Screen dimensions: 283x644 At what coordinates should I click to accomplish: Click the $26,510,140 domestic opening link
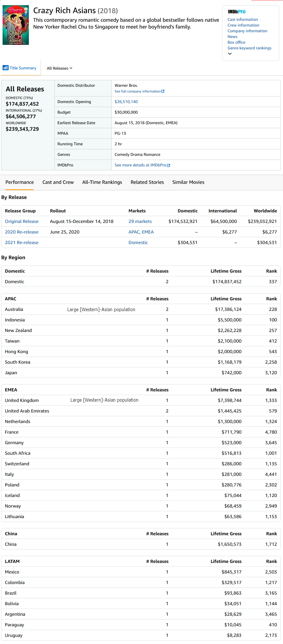[x=126, y=102]
